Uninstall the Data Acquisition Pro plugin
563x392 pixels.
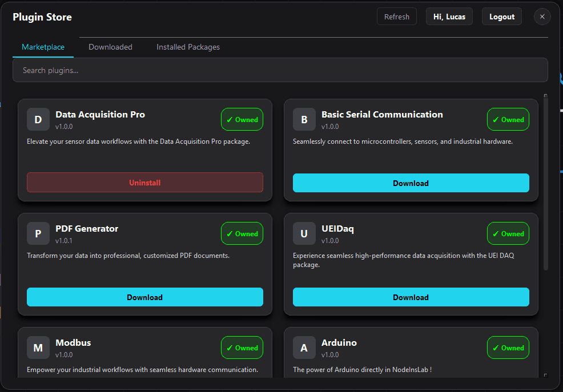click(x=144, y=182)
